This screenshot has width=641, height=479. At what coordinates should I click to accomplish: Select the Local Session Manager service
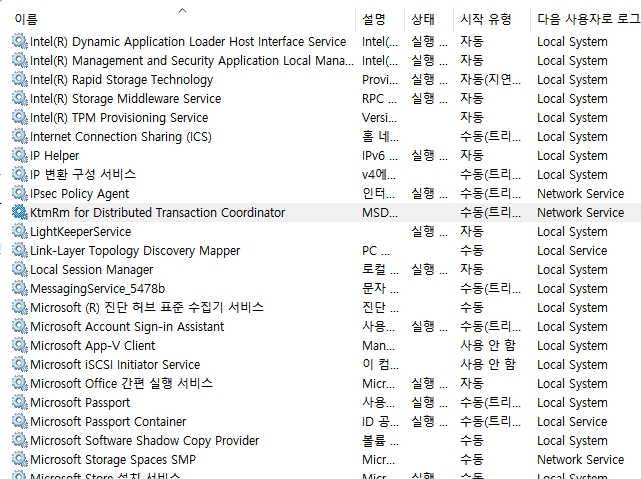pos(92,270)
